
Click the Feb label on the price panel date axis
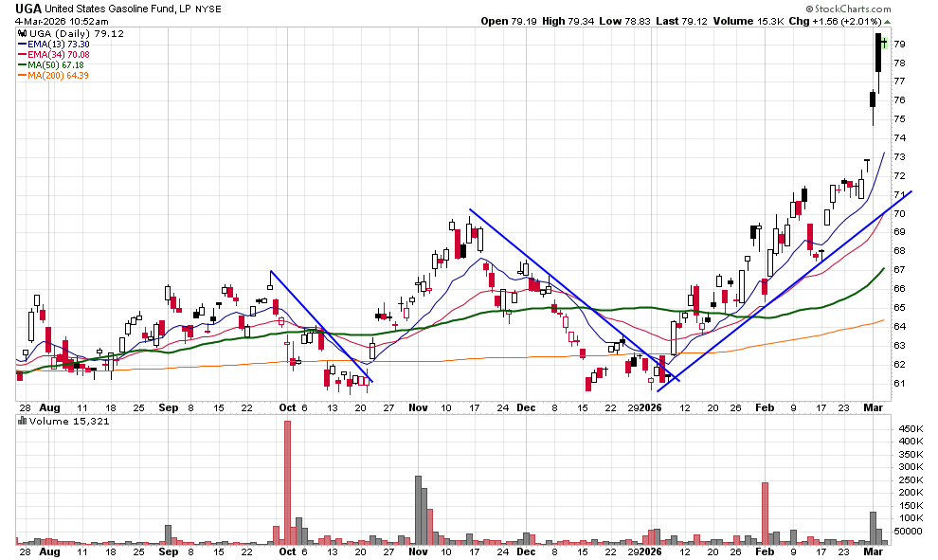[x=765, y=407]
